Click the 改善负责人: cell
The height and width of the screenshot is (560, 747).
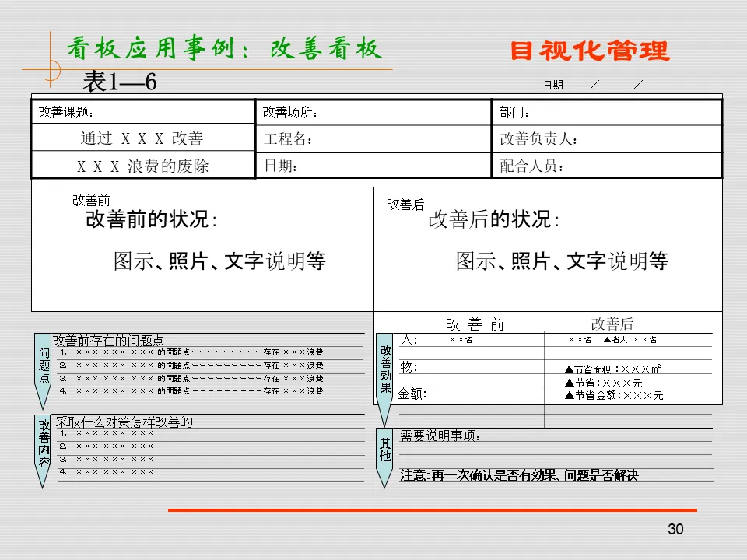[607, 139]
